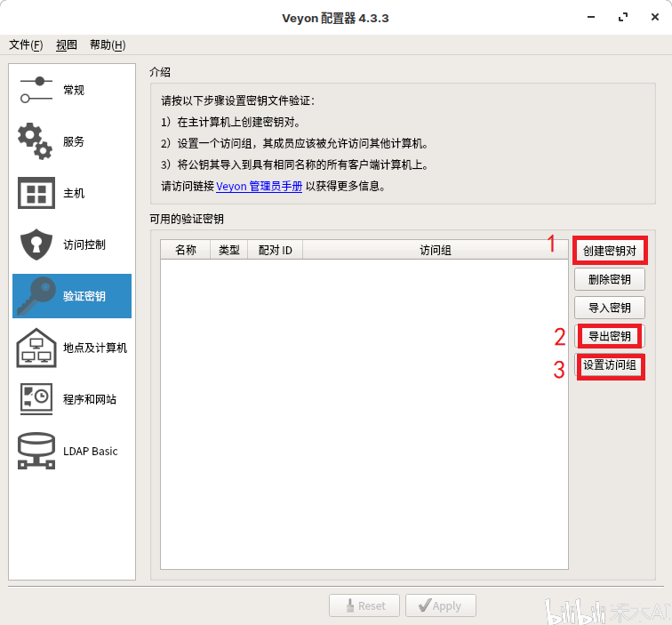Open the LDAP Basic database icon
Screen dimensions: 672x625
(x=36, y=451)
